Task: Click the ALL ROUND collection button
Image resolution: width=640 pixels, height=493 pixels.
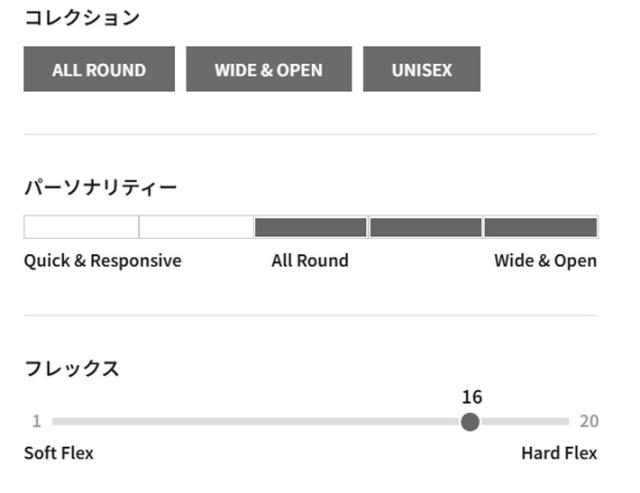Action: pyautogui.click(x=99, y=70)
